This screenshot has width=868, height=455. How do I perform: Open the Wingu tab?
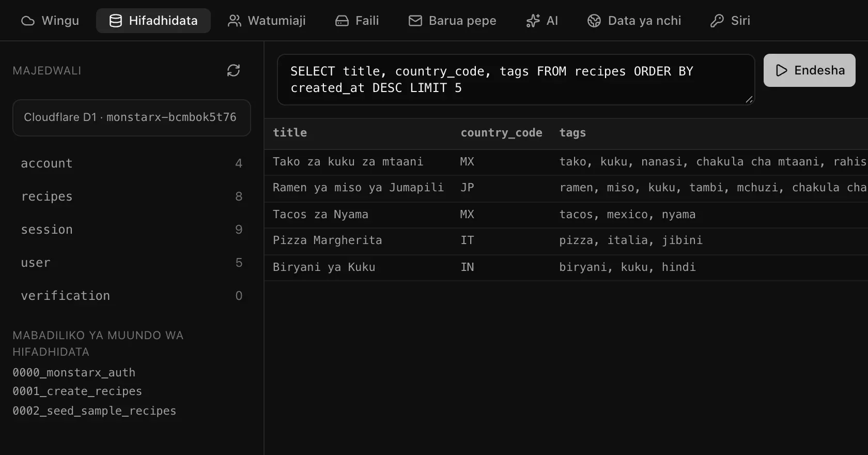[x=50, y=21]
